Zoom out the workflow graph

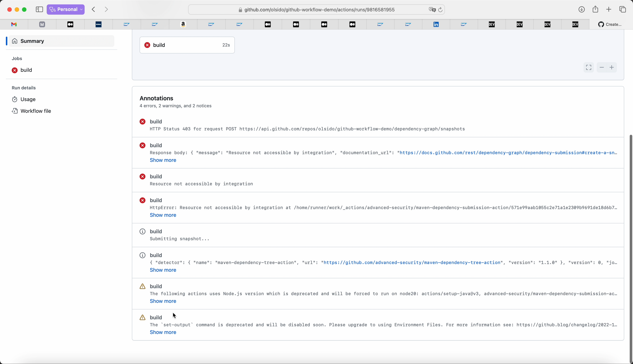[x=602, y=68]
